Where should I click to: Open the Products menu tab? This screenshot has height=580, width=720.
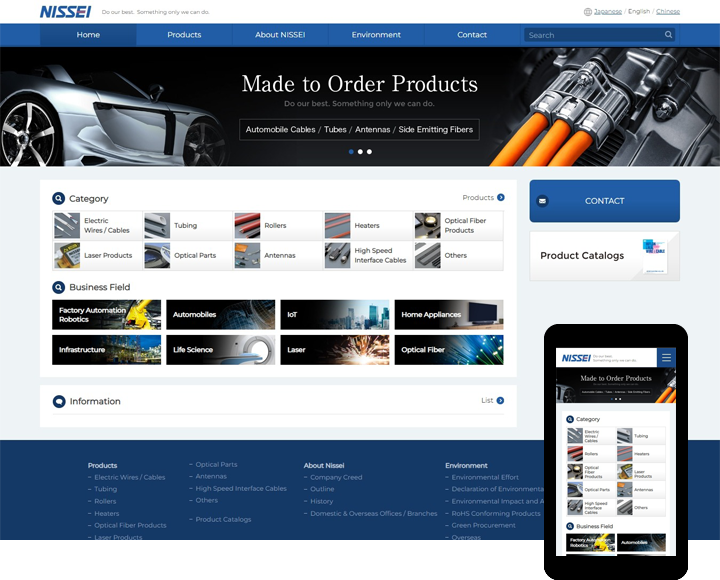(x=184, y=35)
